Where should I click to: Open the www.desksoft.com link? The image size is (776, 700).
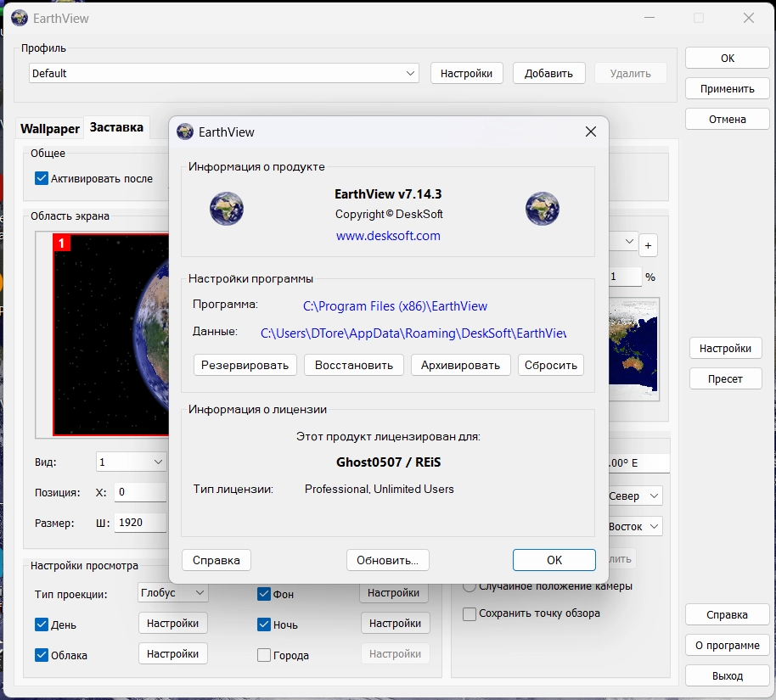[388, 236]
